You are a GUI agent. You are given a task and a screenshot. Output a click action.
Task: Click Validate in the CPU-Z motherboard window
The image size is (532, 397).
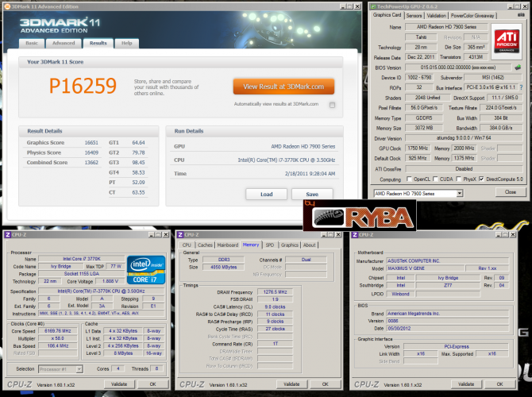pyautogui.click(x=466, y=384)
